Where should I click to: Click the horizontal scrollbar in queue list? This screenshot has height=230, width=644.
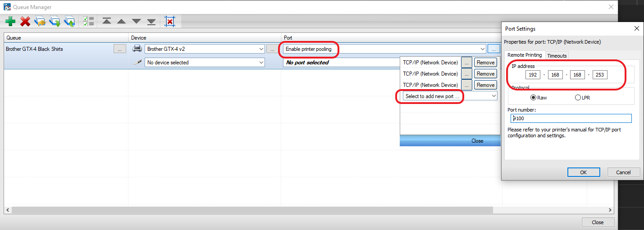tap(252, 210)
